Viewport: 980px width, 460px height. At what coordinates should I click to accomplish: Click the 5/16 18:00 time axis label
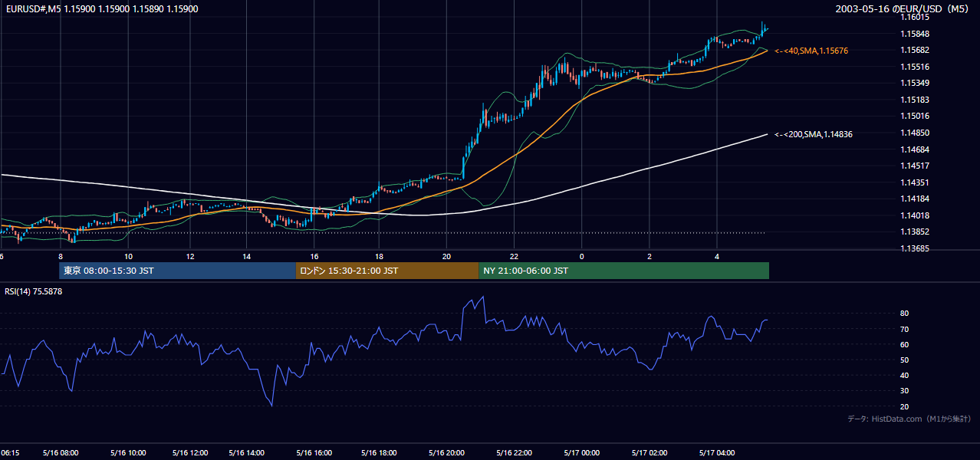[x=379, y=453]
